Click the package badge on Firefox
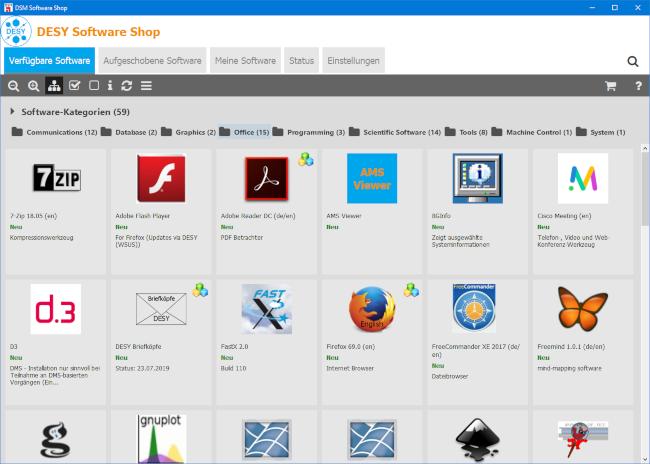The image size is (650, 464). pyautogui.click(x=411, y=290)
